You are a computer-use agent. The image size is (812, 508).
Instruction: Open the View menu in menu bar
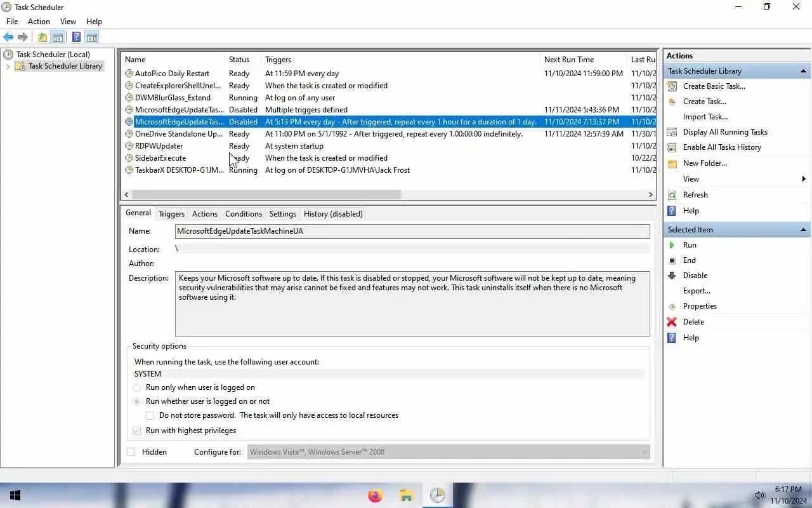[x=68, y=22]
